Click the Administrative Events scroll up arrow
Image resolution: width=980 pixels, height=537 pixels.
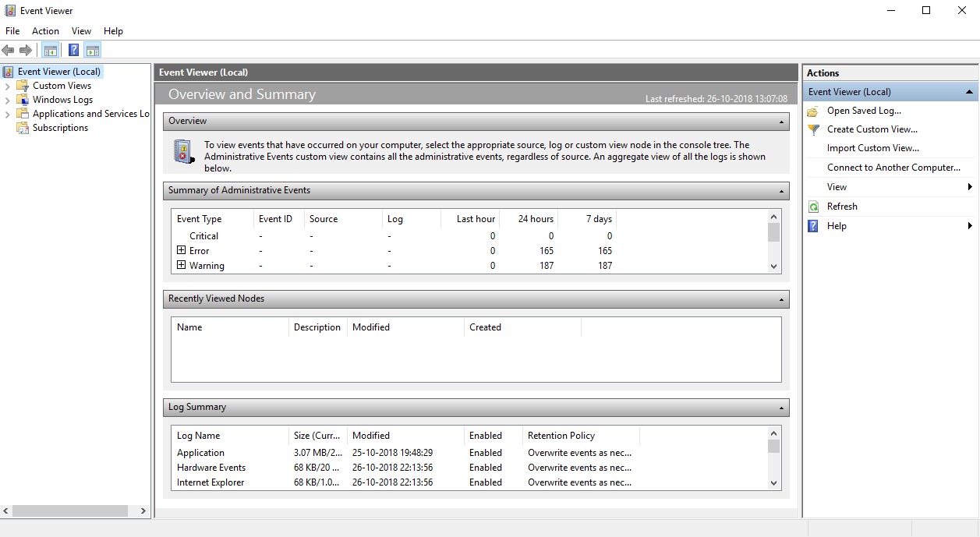774,217
